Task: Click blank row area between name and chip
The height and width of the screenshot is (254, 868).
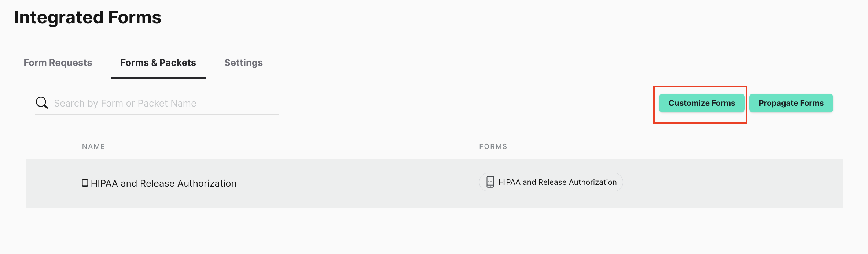Action: 356,183
